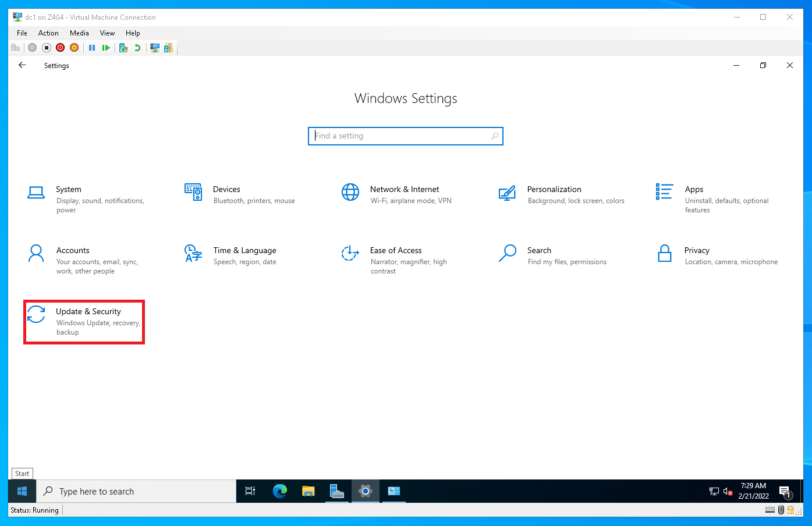
Task: Click the grey Start VM power icon
Action: click(x=33, y=48)
